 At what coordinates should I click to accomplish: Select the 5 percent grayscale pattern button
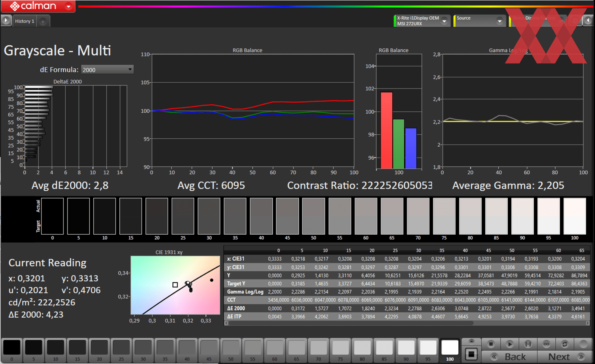click(x=33, y=350)
